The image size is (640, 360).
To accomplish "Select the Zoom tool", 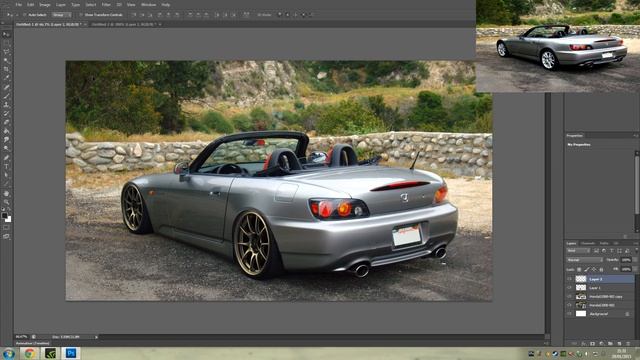I will [6, 202].
